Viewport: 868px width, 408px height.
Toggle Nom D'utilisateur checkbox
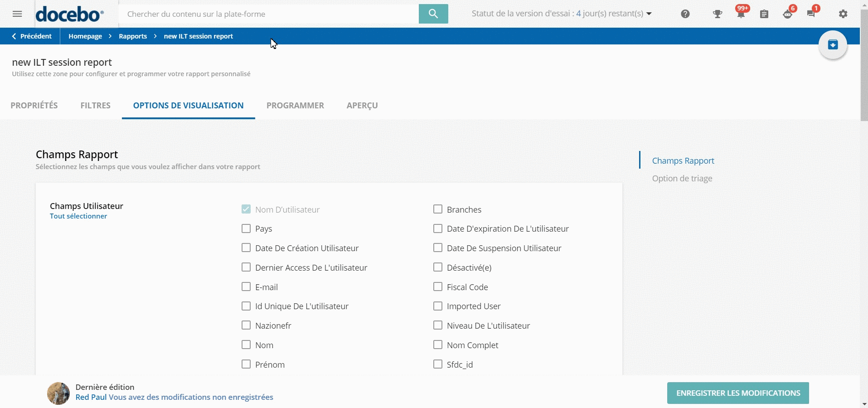[x=246, y=209]
